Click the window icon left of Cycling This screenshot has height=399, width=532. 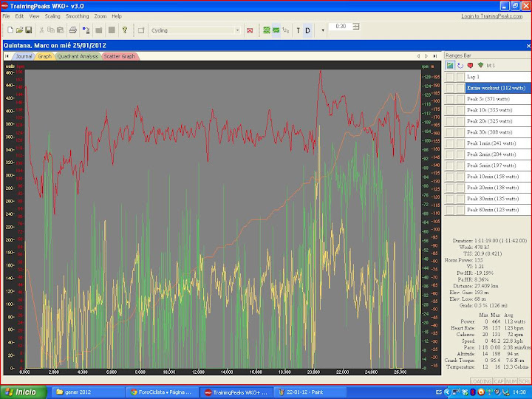point(141,30)
